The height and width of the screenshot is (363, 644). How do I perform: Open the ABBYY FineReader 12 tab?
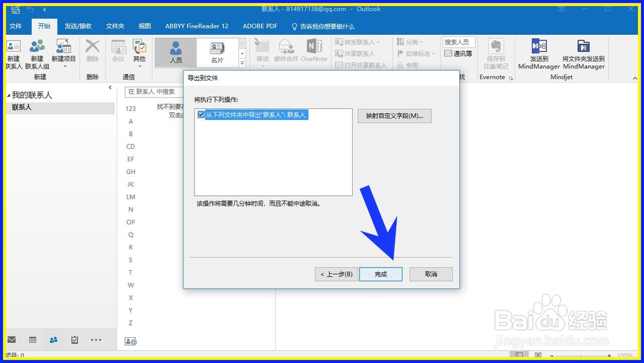click(x=196, y=26)
